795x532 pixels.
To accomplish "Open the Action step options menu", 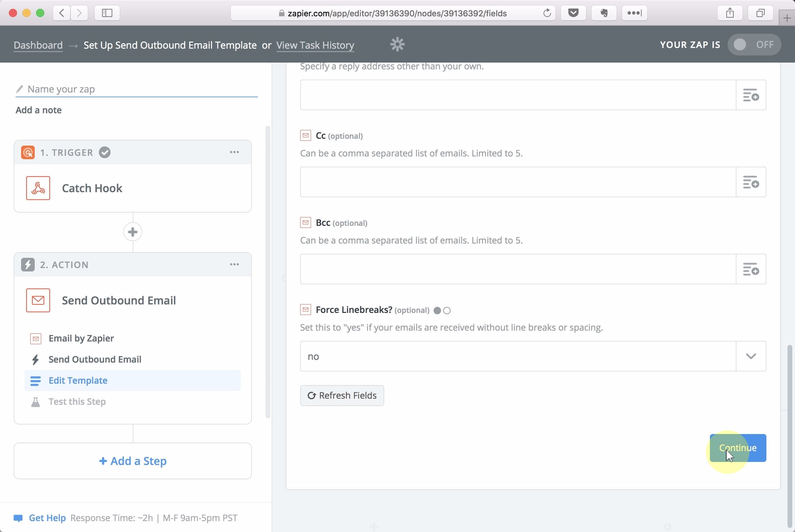I will 234,264.
